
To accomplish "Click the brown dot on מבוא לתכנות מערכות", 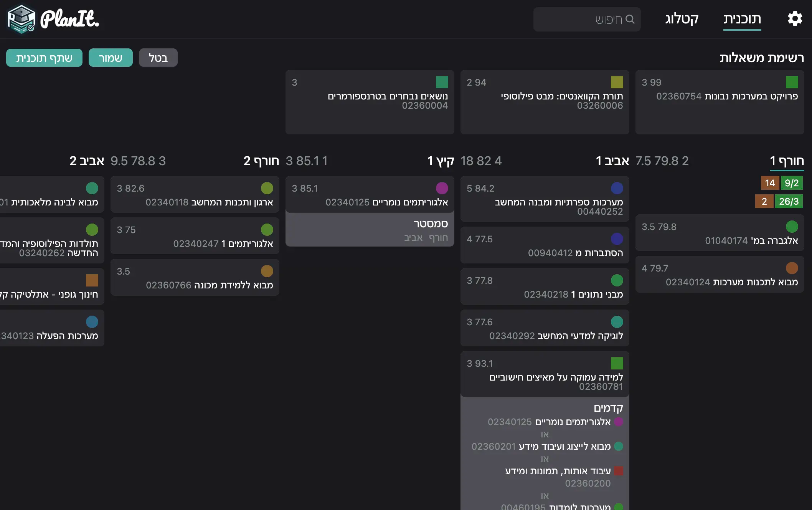I will 792,268.
